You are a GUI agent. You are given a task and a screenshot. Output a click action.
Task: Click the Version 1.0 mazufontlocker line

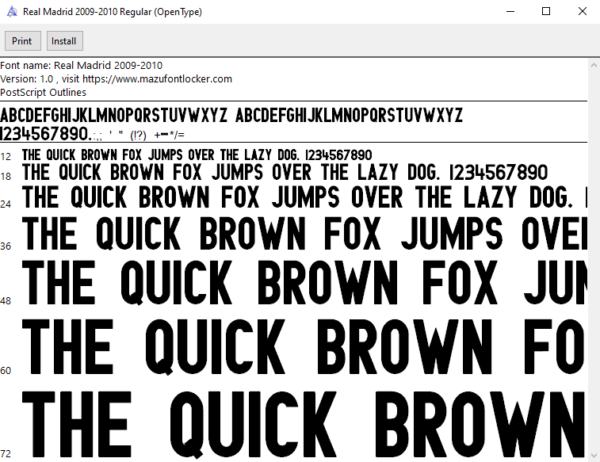tap(116, 79)
